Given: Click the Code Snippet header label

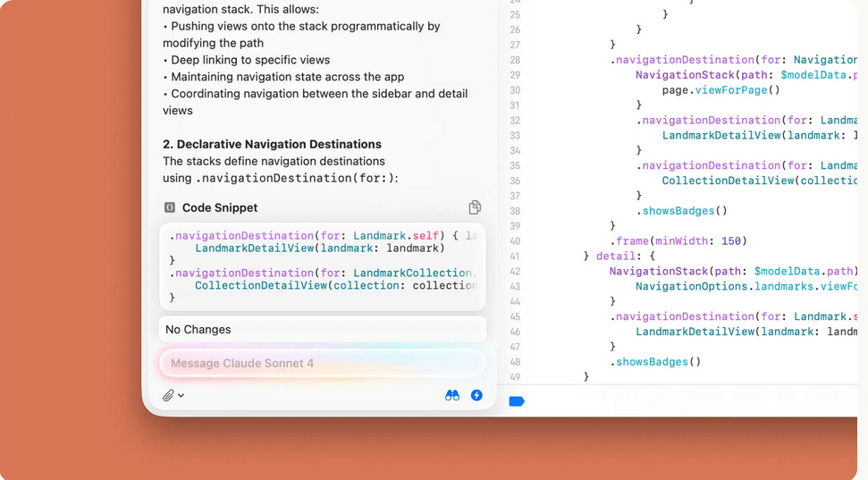Looking at the screenshot, I should point(220,207).
